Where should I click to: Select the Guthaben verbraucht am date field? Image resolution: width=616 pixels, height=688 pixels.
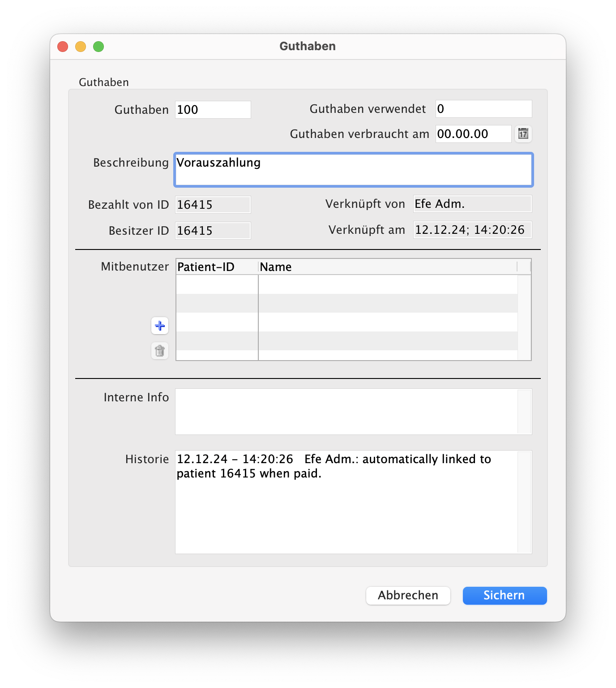click(473, 134)
